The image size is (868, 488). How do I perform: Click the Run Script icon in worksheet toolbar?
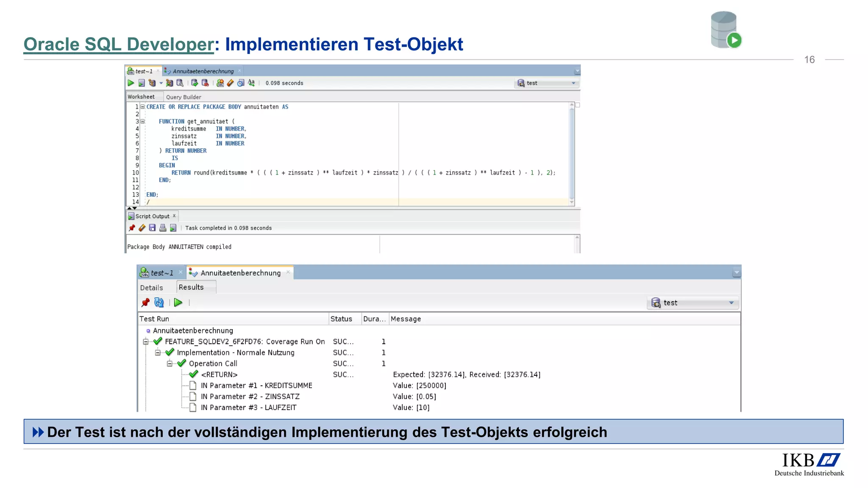click(142, 83)
